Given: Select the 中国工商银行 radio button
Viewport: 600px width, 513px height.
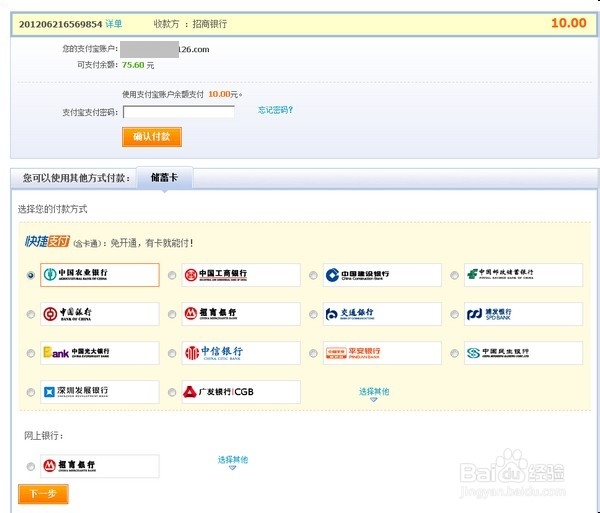Looking at the screenshot, I should pyautogui.click(x=172, y=275).
